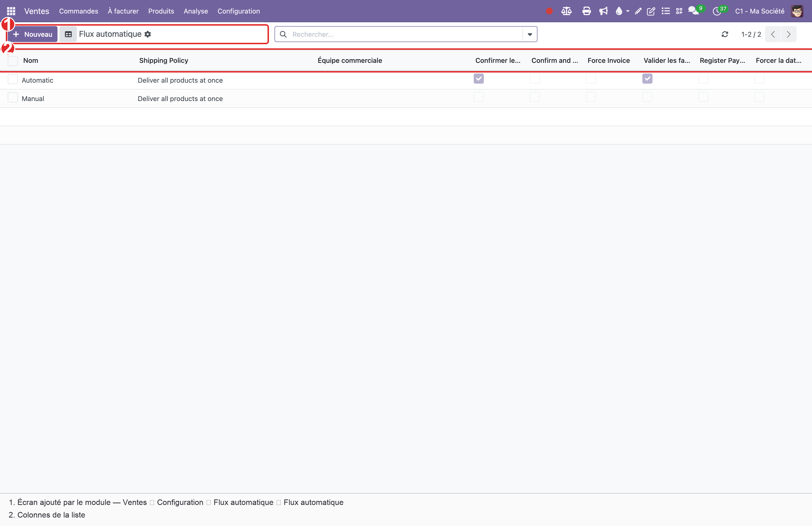Toggle Valider les fa... checkbox for Automatic
The height and width of the screenshot is (526, 812).
(647, 79)
